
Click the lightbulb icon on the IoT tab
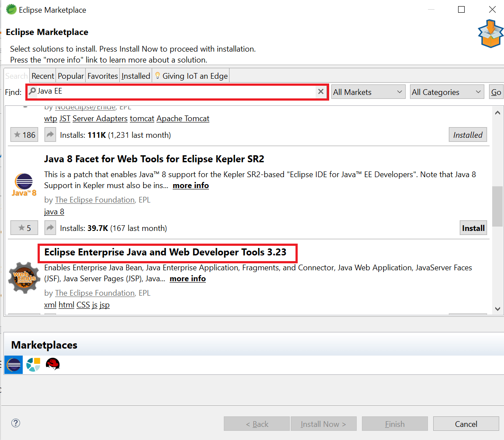click(157, 76)
